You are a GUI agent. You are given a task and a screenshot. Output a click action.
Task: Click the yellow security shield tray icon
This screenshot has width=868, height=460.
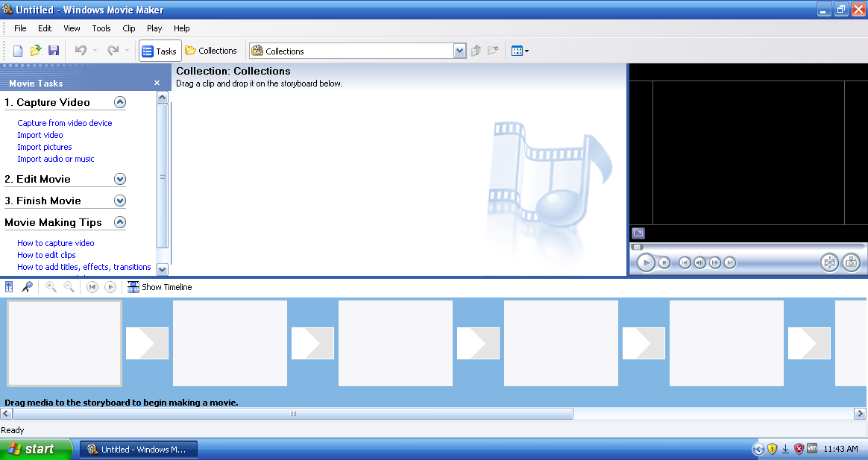click(773, 449)
